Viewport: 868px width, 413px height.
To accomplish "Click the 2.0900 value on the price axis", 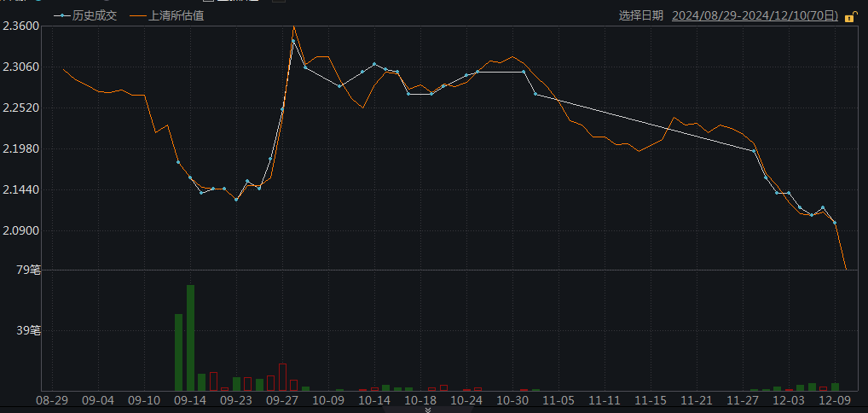I will pos(21,230).
